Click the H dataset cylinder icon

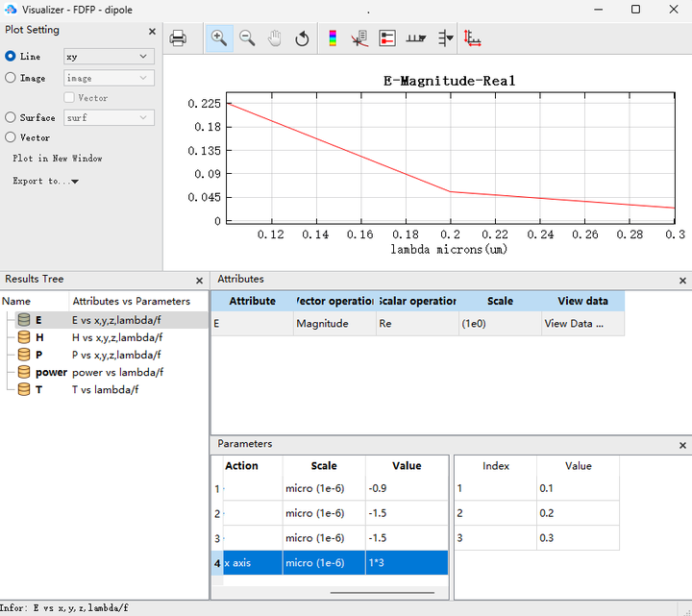click(24, 337)
